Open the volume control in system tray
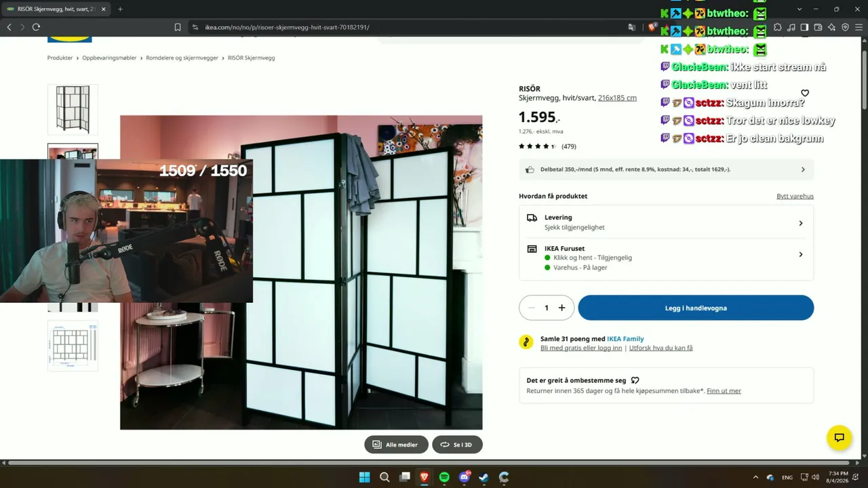Image resolution: width=868 pixels, height=488 pixels. pyautogui.click(x=815, y=477)
